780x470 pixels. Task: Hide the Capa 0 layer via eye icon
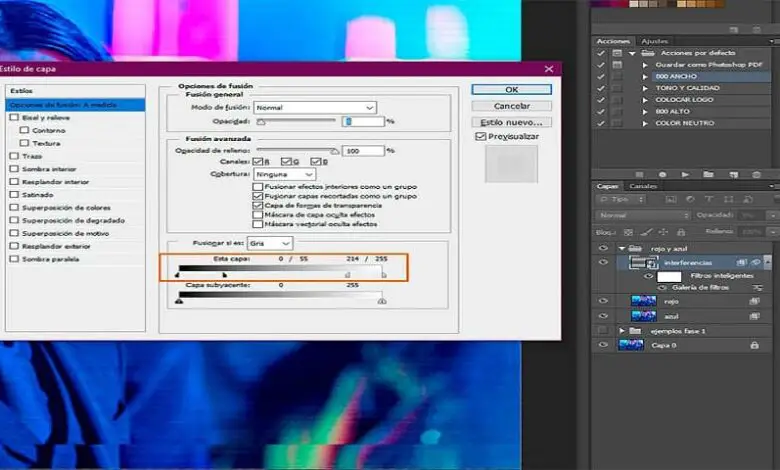(603, 345)
